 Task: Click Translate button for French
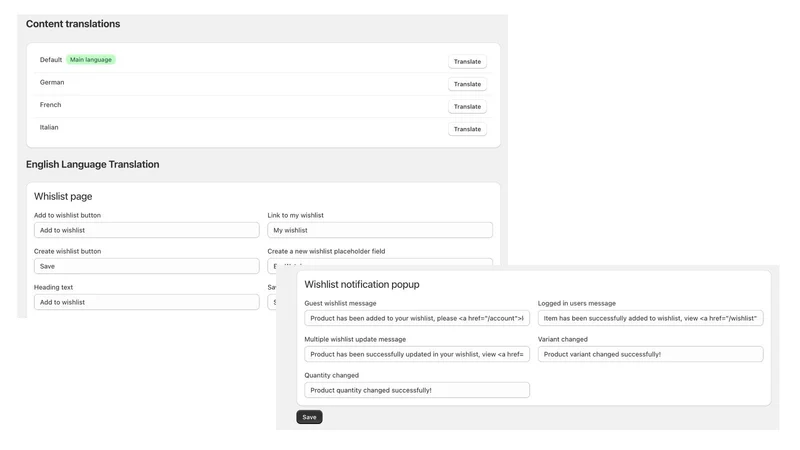click(x=467, y=106)
